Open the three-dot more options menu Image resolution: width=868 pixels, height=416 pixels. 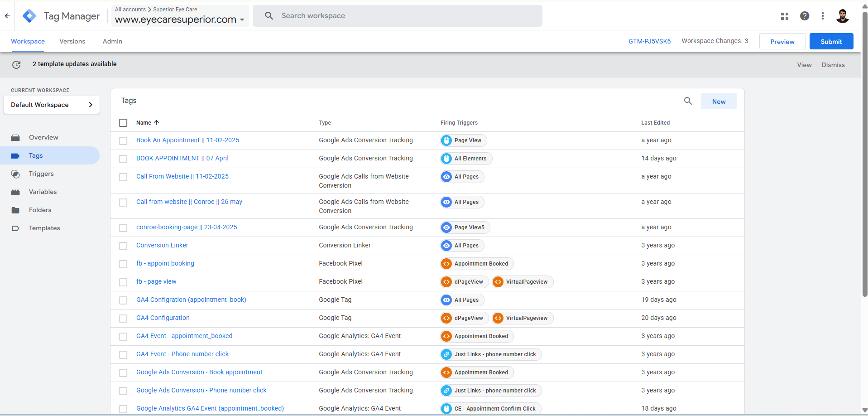coord(823,16)
